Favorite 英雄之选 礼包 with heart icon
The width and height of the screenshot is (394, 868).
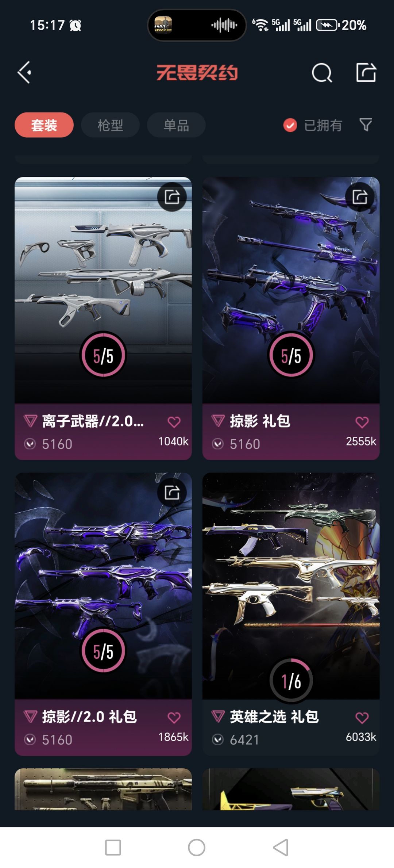[x=362, y=718]
